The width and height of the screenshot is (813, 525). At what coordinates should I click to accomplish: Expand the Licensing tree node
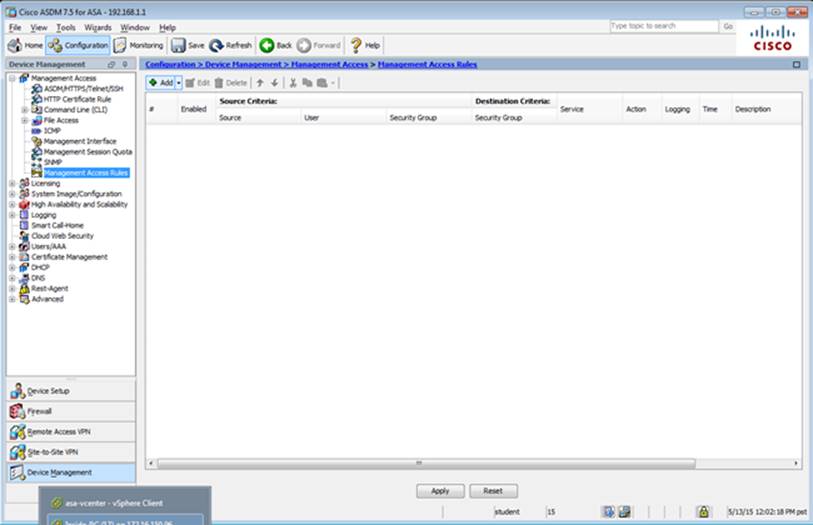click(12, 184)
